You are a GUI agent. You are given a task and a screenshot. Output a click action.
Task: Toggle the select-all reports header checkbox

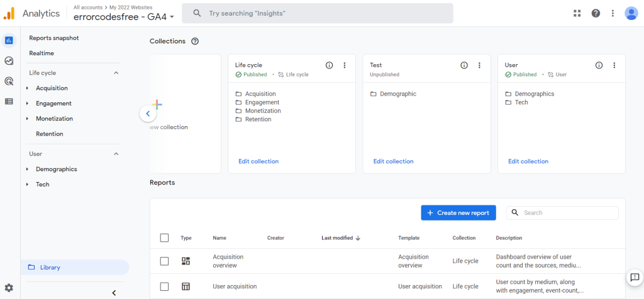165,238
